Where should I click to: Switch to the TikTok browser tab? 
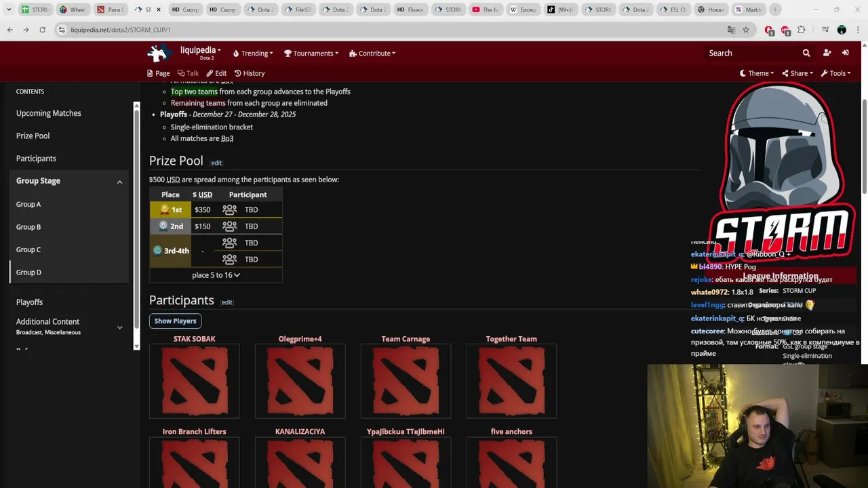(561, 9)
